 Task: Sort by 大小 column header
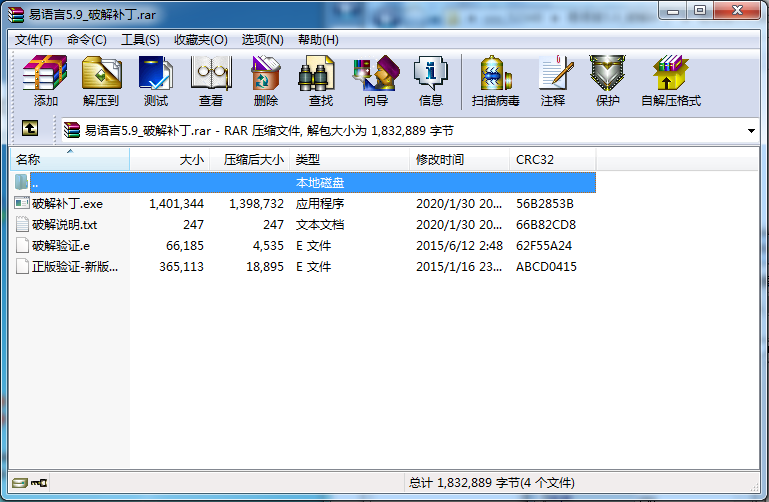(x=170, y=159)
